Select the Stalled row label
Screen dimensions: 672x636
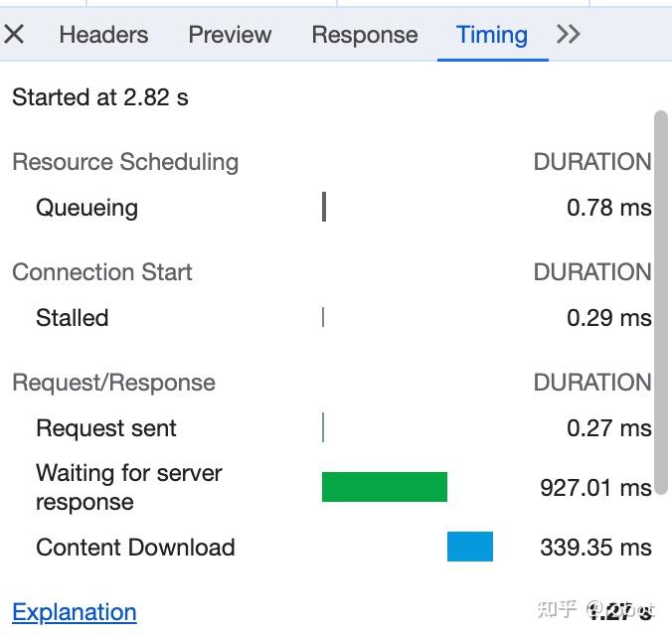pyautogui.click(x=72, y=318)
